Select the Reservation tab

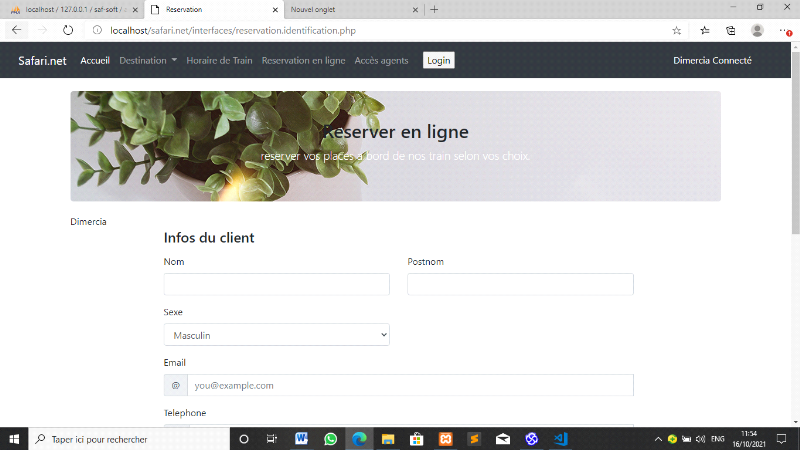213,10
